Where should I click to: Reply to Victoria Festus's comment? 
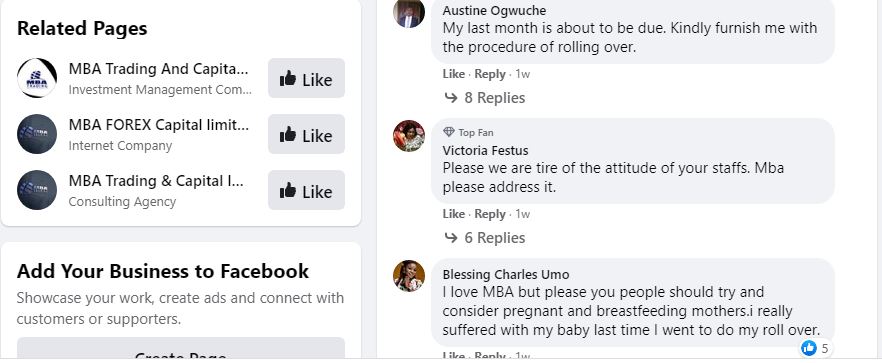click(489, 214)
